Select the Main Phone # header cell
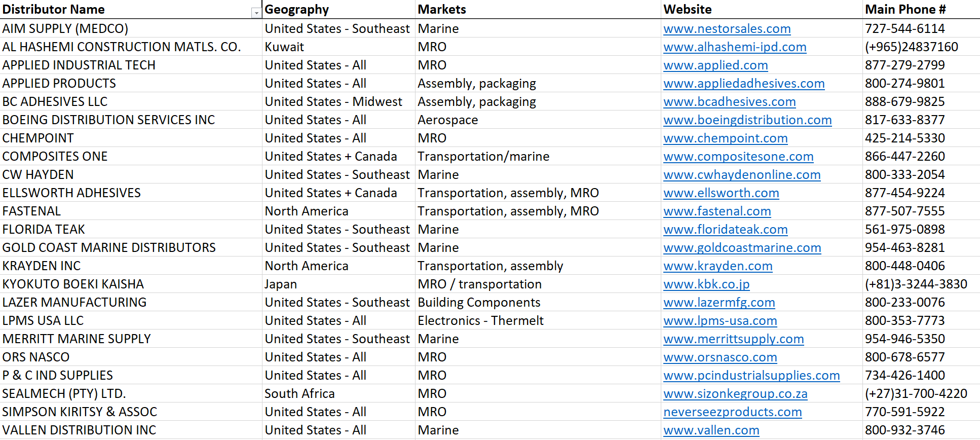 coord(905,10)
